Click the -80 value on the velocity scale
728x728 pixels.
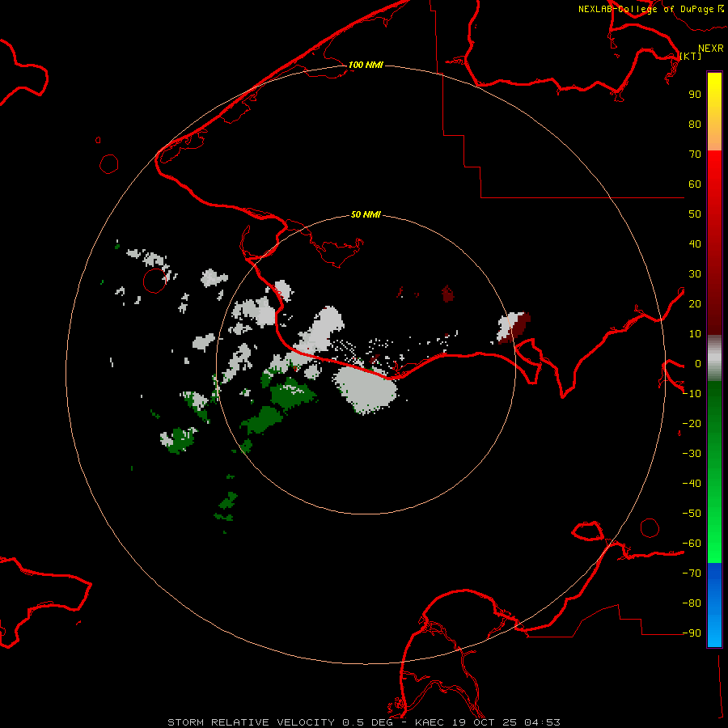tap(692, 603)
